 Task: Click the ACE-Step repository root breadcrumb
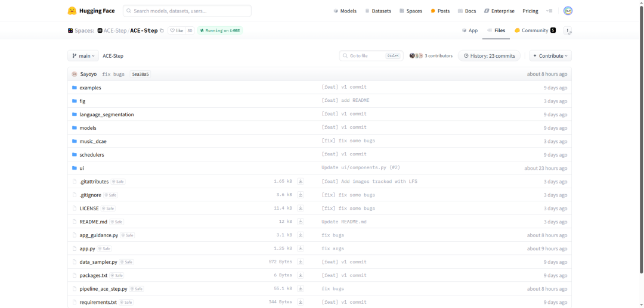coord(113,56)
